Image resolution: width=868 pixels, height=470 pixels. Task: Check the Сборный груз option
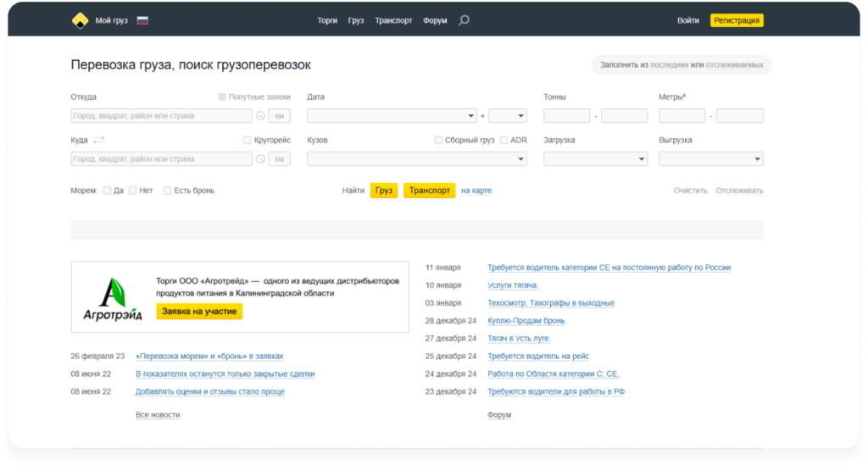[438, 140]
